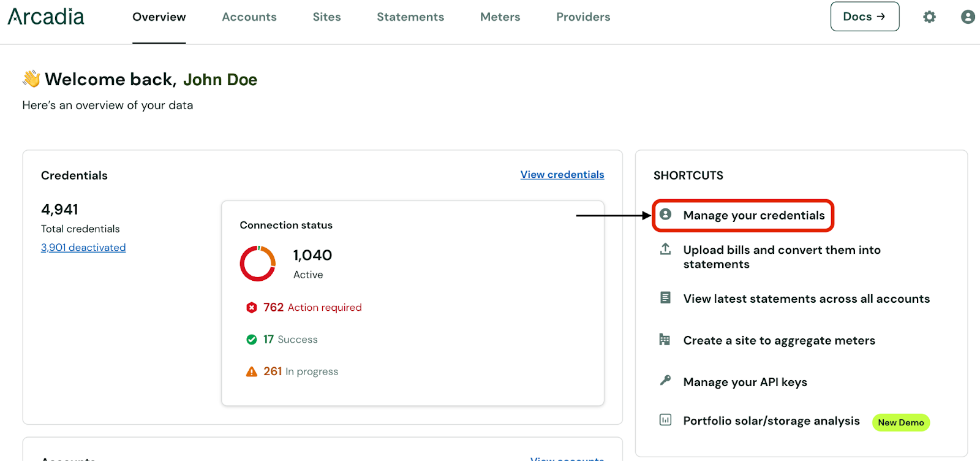Open the 3,901 deactivated link

[83, 248]
